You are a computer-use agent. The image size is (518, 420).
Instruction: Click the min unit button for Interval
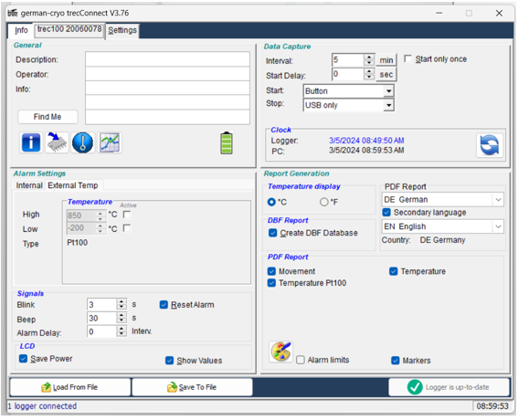click(x=386, y=60)
